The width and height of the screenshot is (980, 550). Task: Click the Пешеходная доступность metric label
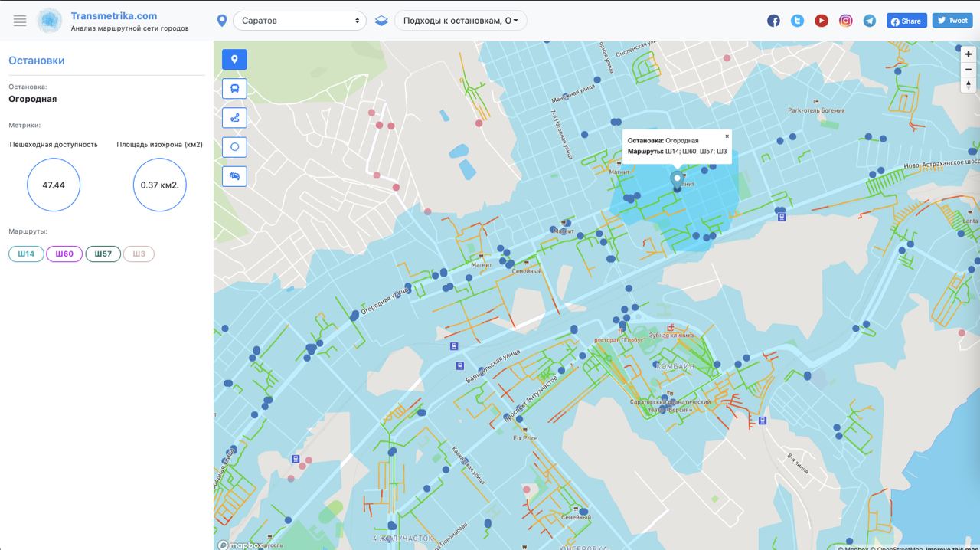[54, 144]
